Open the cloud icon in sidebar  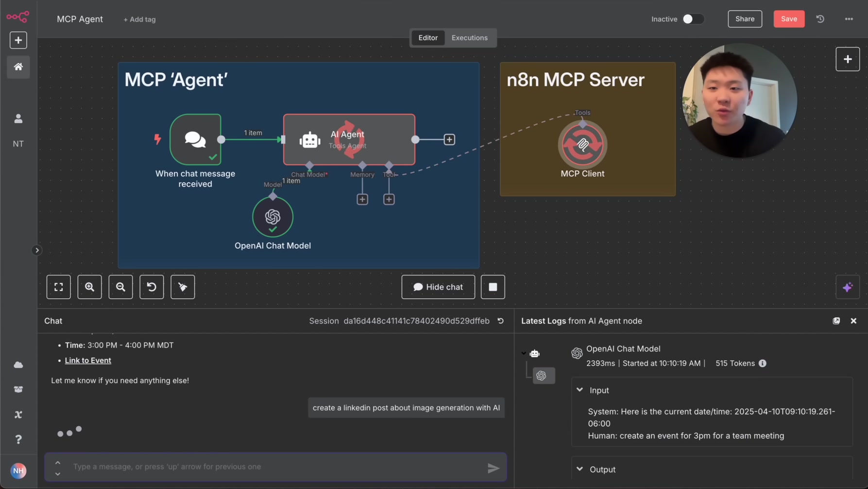pyautogui.click(x=18, y=365)
